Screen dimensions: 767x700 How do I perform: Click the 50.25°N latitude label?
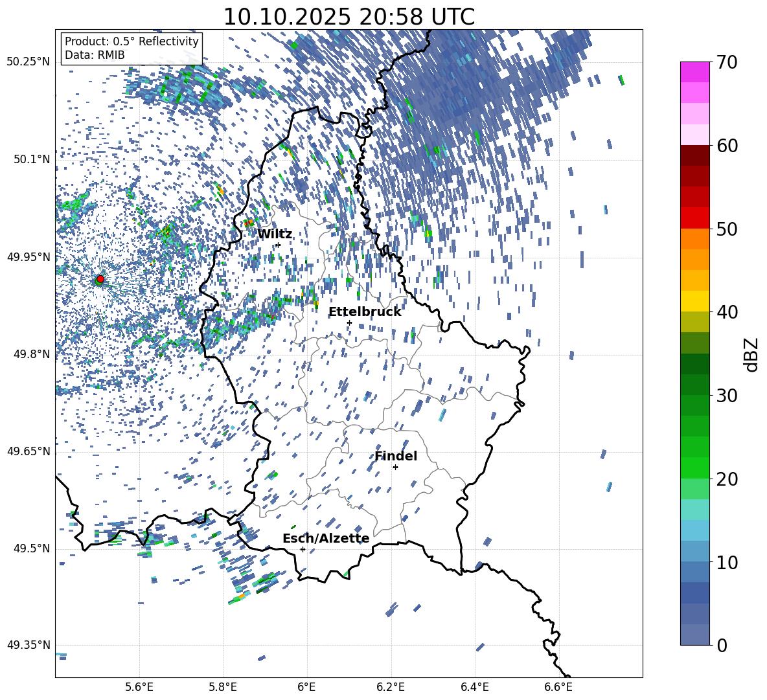click(x=29, y=62)
